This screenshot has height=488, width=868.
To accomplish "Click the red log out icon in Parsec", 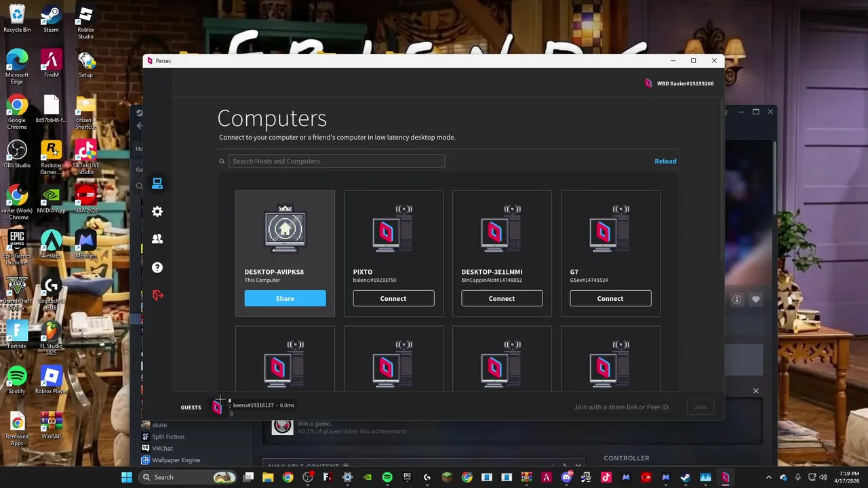I will (x=157, y=296).
